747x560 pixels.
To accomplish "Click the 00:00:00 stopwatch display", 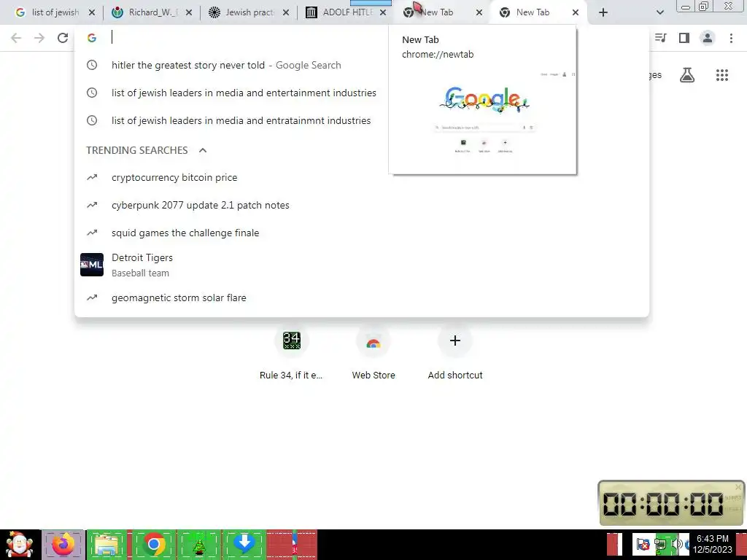I will click(x=663, y=504).
